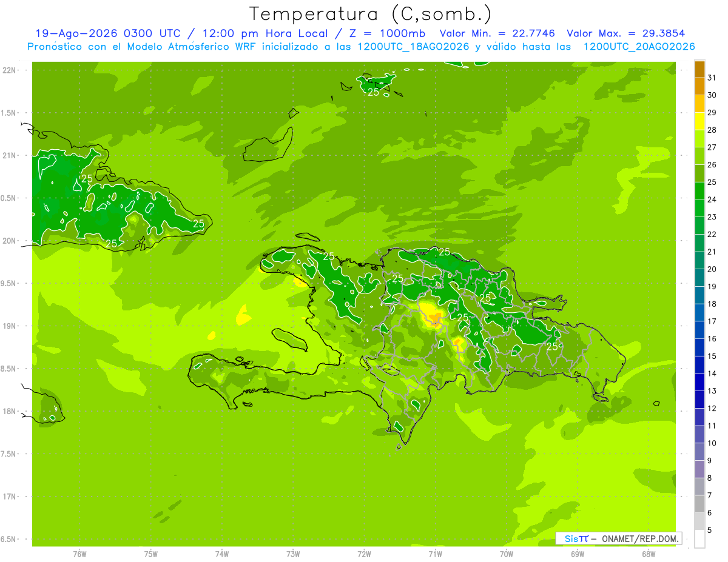Pick the yellow swatch between 28 and 29

tap(699, 121)
